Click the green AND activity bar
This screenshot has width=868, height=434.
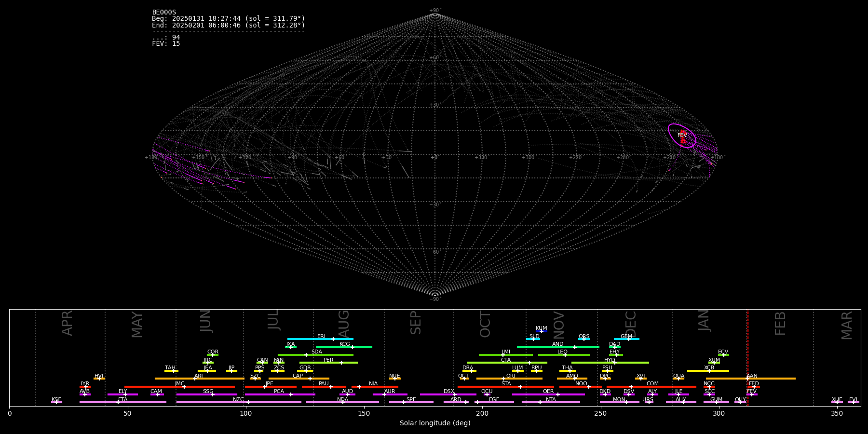point(558,347)
